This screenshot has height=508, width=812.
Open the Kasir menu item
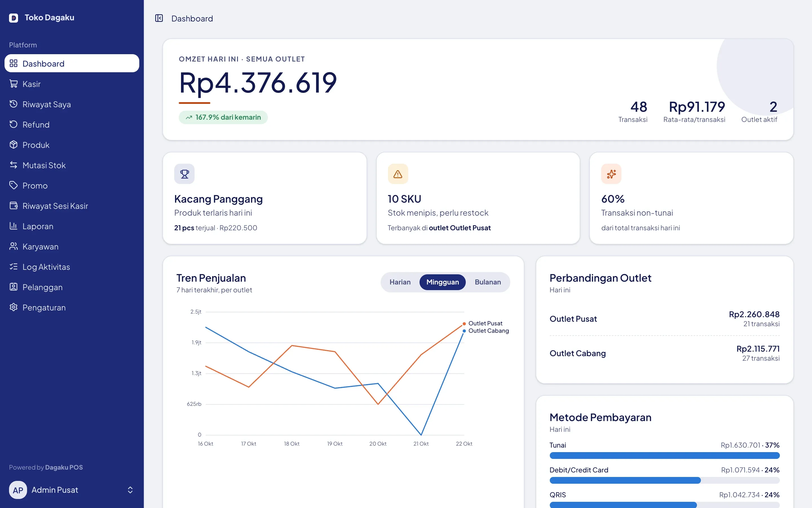pos(72,84)
